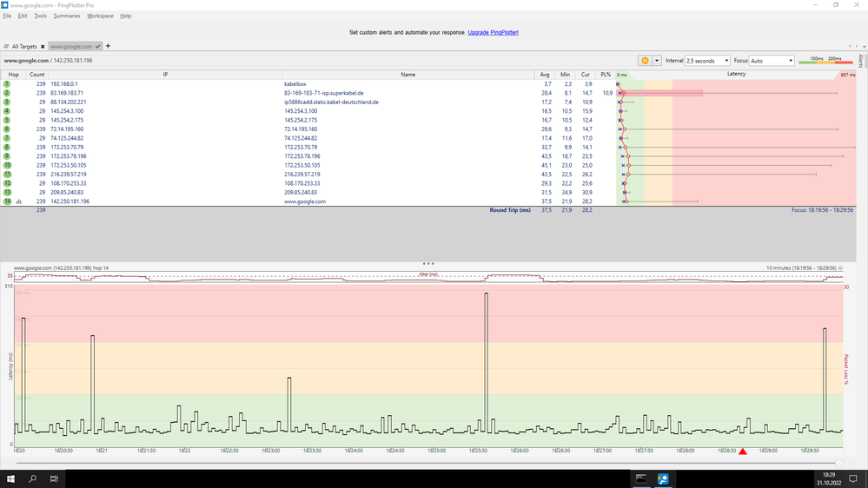Open the File menu
The image size is (868, 488).
7,16
